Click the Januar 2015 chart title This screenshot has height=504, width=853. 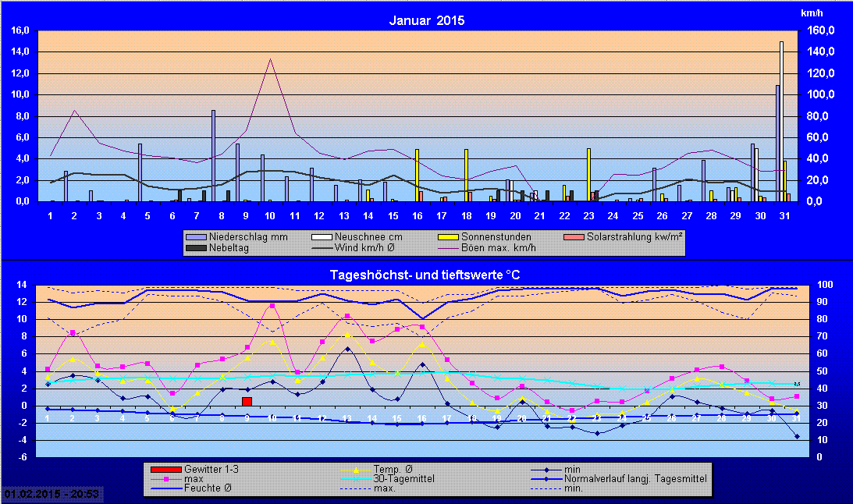point(426,20)
